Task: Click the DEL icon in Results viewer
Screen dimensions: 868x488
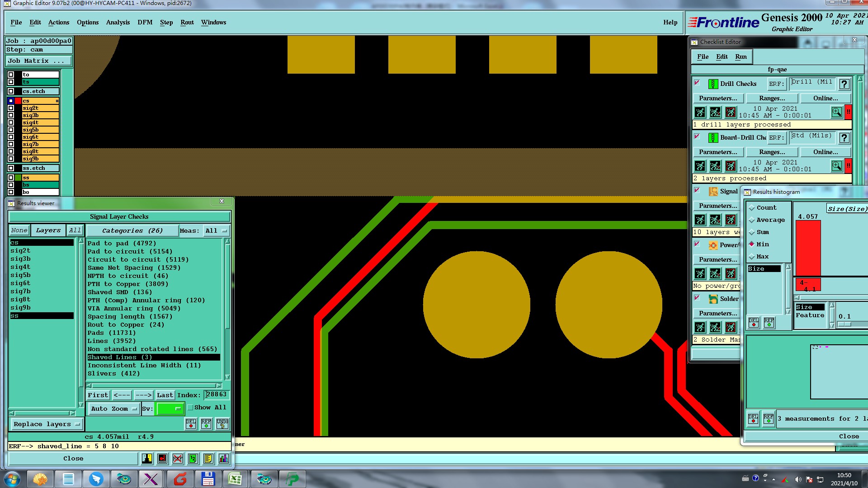Action: coord(191,423)
